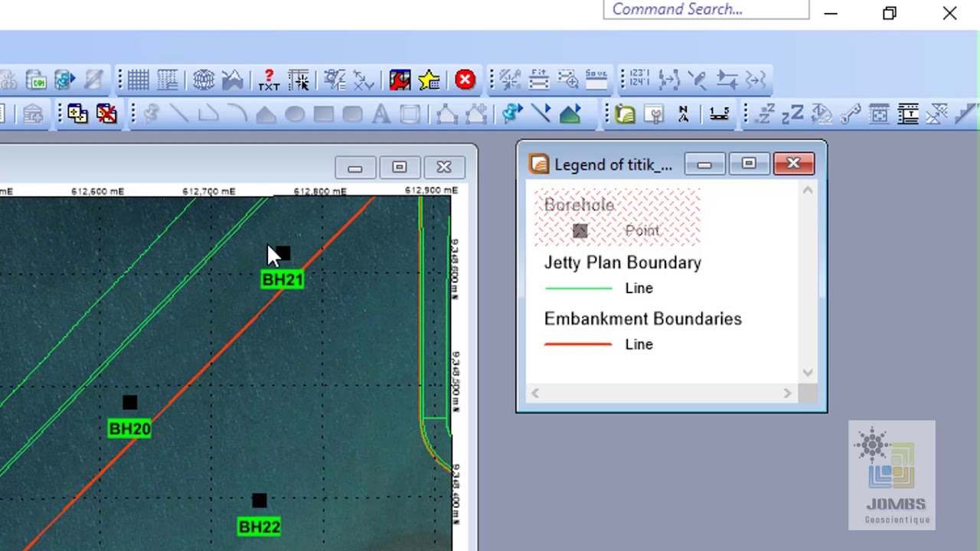
Task: Click the Fit labels toolbar icon
Action: [539, 80]
